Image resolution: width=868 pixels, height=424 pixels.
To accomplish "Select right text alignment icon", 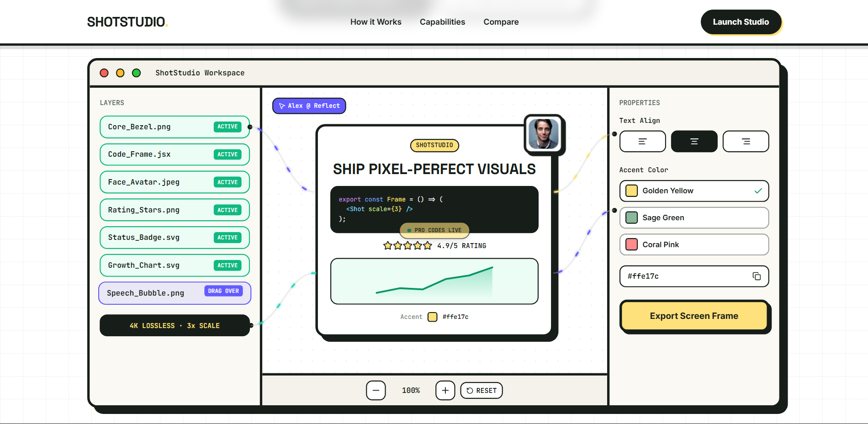I will (746, 142).
